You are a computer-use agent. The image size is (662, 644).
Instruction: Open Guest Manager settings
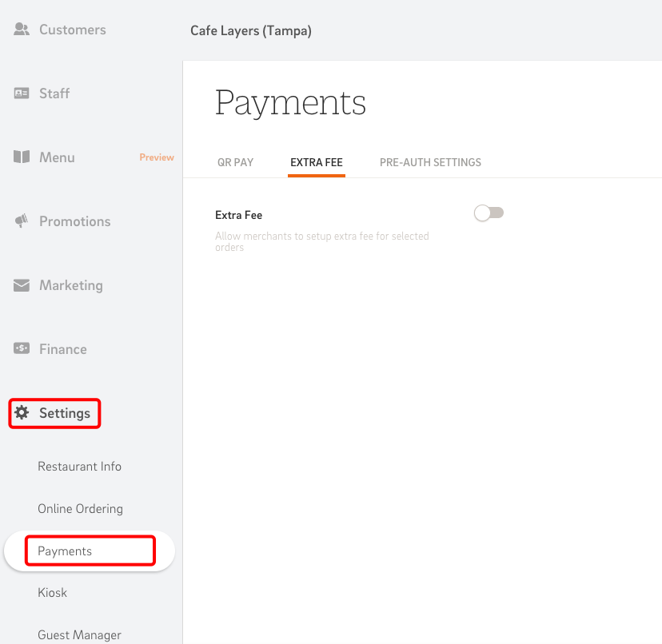(79, 635)
